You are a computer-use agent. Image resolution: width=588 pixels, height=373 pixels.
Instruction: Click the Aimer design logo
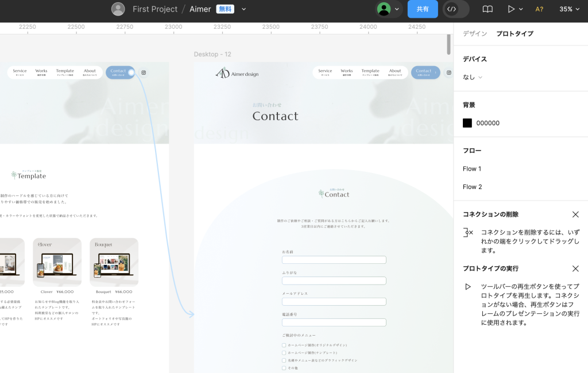[237, 72]
